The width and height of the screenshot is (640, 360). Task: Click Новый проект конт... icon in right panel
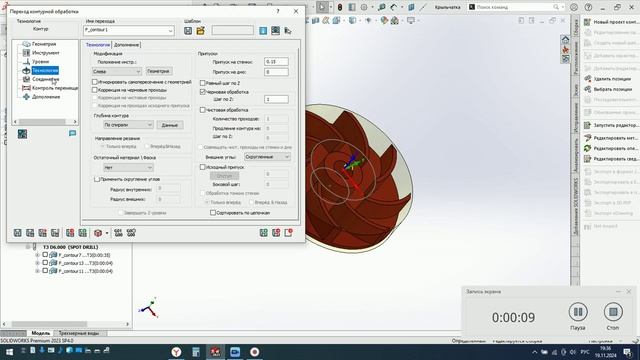pyautogui.click(x=587, y=22)
